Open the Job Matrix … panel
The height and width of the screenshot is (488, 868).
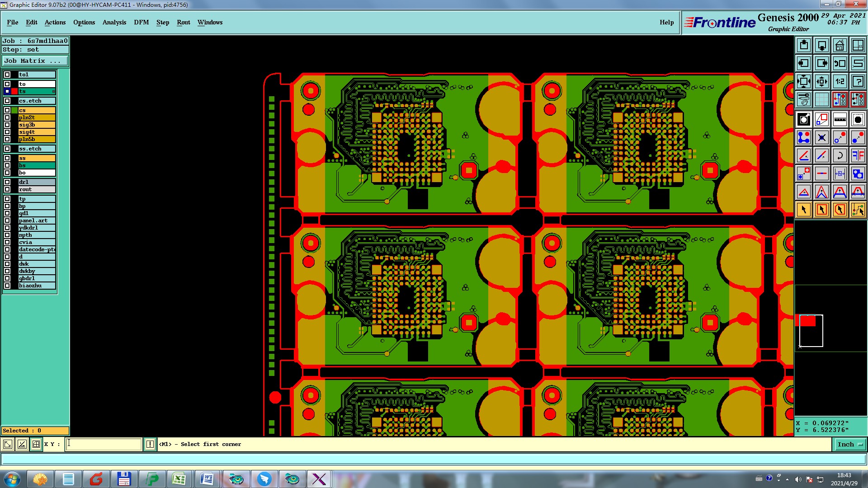coord(35,61)
